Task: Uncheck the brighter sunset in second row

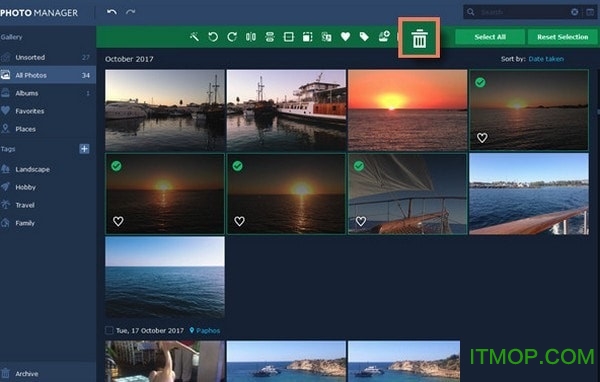Action: 238,166
